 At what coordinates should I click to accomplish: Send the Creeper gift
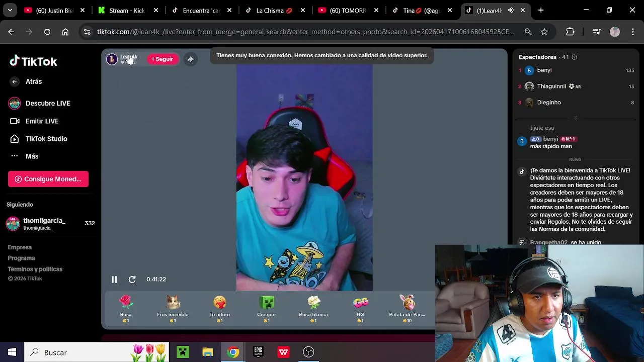267,309
